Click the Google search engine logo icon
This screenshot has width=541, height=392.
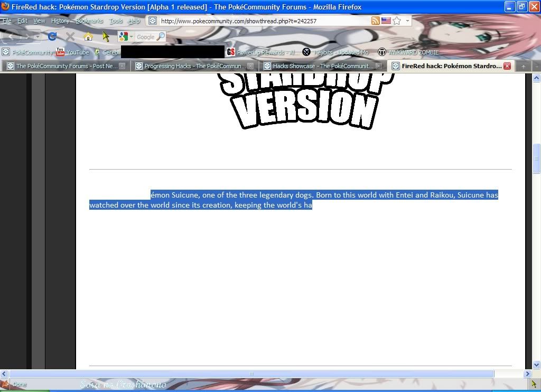pos(123,36)
